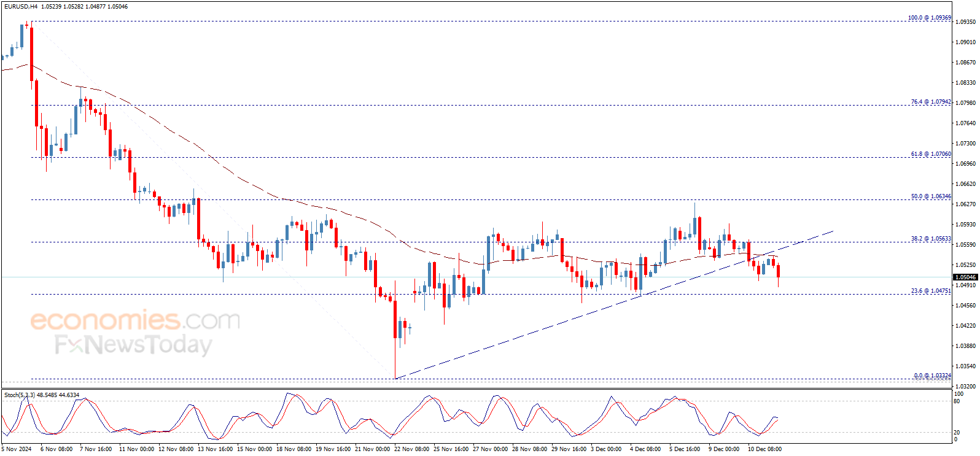Click the 9 Dec 00:00 time label

724,449
